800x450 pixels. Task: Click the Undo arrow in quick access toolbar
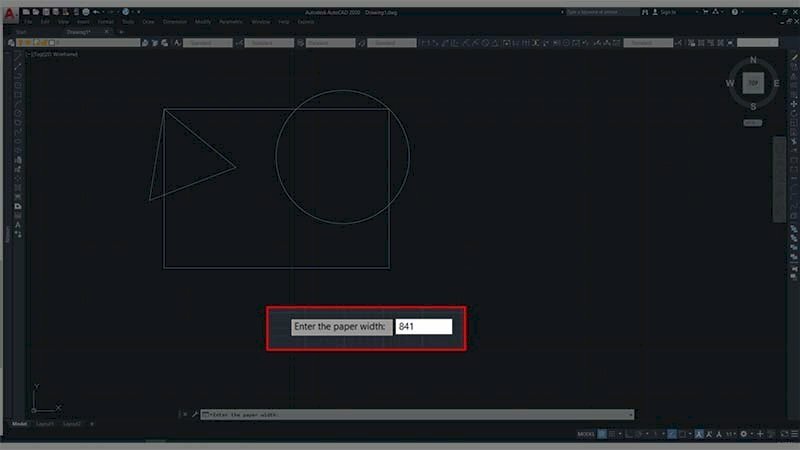pyautogui.click(x=96, y=11)
